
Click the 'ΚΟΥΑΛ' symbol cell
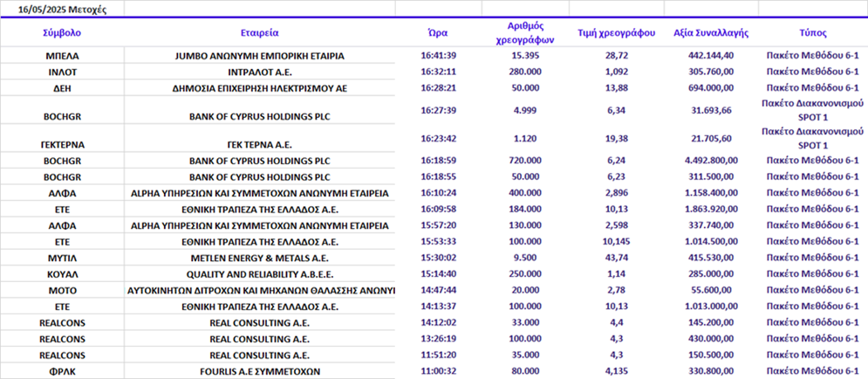[62, 274]
